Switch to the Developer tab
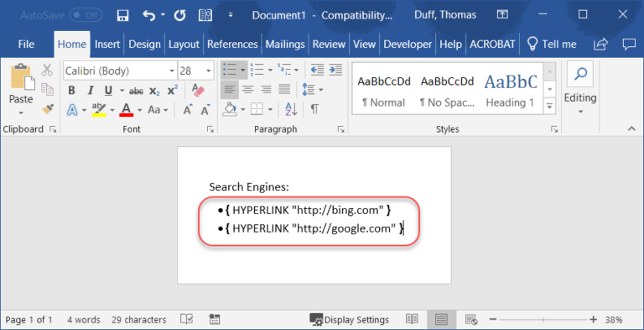The image size is (644, 330). tap(408, 44)
